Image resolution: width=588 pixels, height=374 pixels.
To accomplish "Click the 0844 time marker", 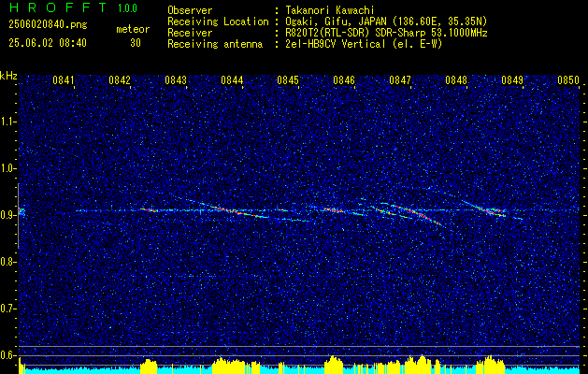I will coord(232,80).
